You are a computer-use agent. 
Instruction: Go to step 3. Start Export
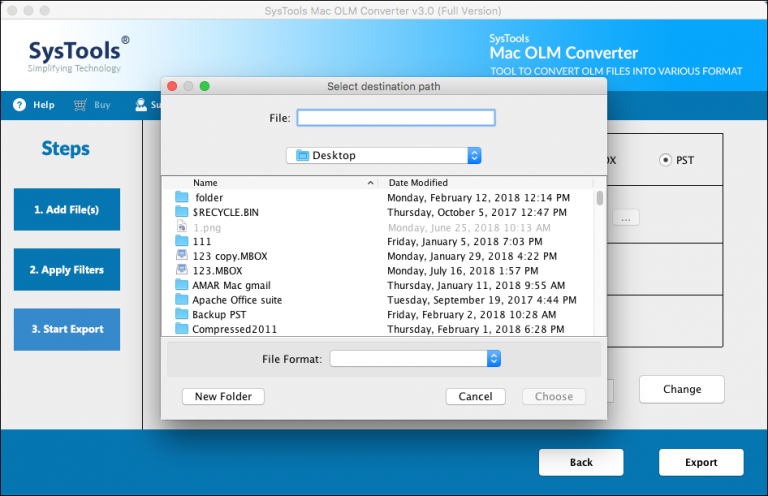click(67, 330)
